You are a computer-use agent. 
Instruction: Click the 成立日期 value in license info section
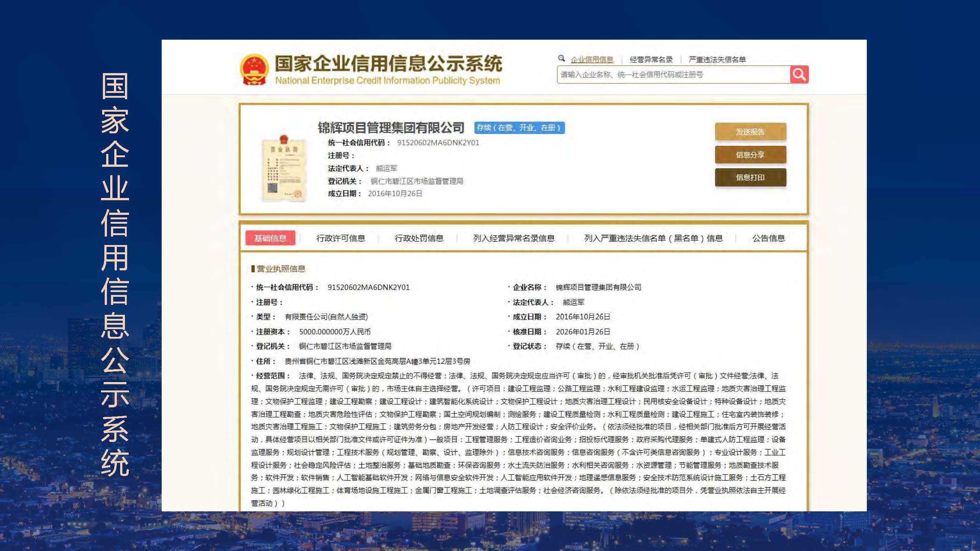click(x=583, y=317)
